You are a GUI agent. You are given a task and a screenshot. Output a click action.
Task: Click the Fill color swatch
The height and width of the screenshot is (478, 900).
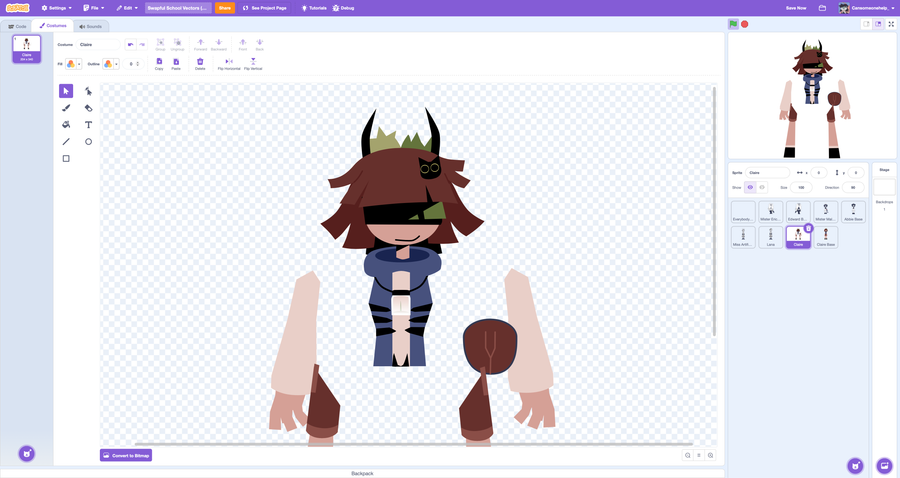pos(71,64)
